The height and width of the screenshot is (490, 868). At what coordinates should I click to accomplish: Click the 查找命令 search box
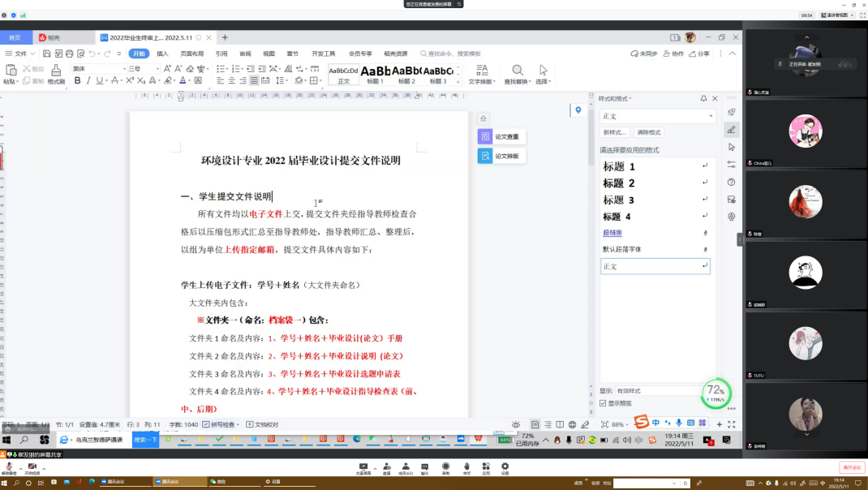[x=451, y=54]
